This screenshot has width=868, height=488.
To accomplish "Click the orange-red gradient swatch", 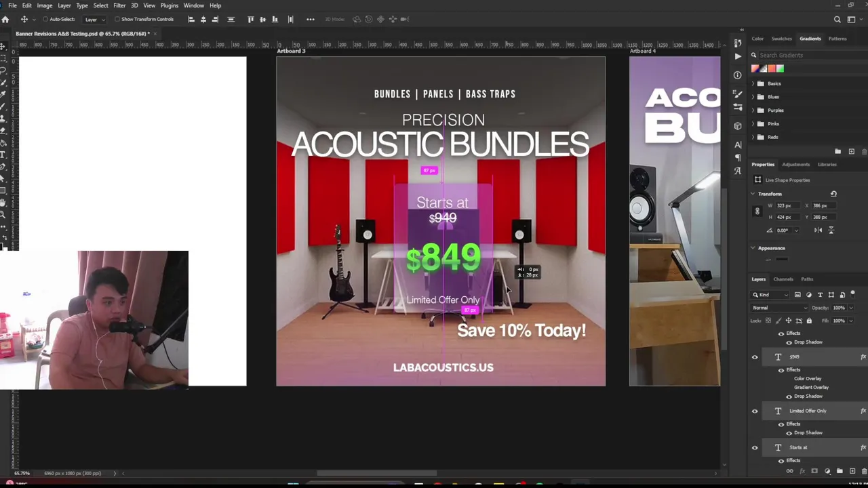I will tap(772, 68).
